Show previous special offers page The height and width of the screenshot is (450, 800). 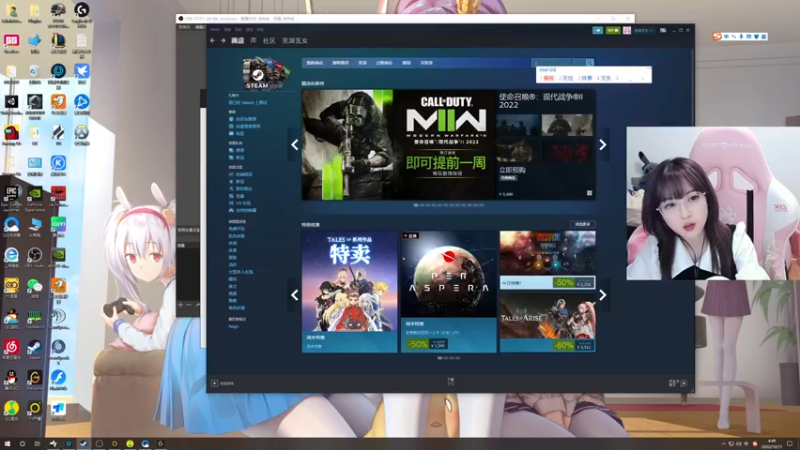[294, 295]
